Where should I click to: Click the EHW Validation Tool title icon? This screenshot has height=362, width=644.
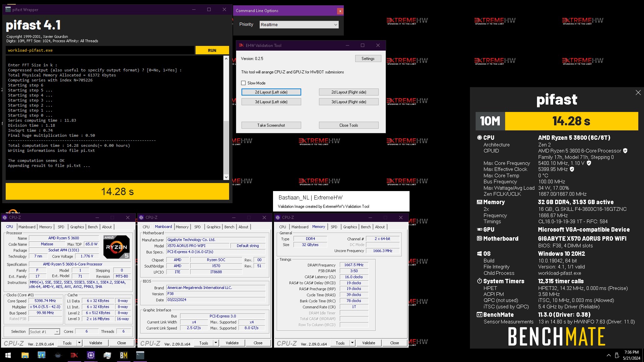pyautogui.click(x=241, y=45)
